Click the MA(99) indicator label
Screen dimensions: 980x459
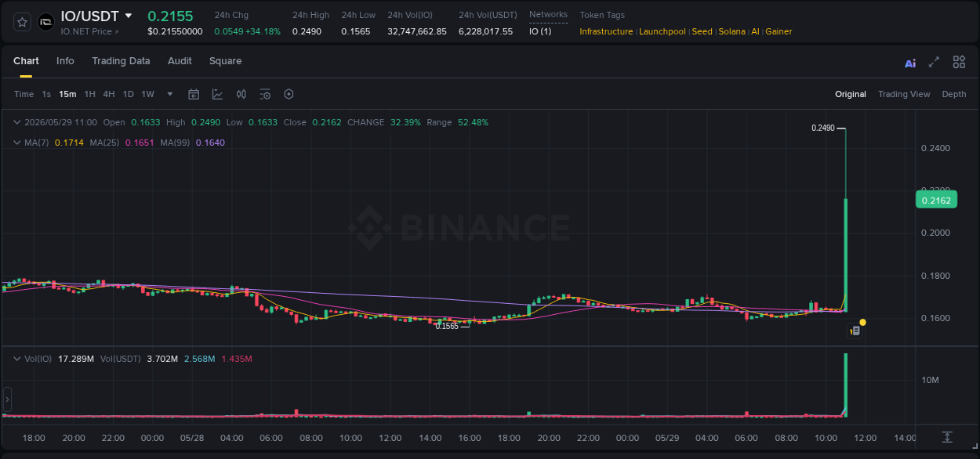tap(175, 143)
